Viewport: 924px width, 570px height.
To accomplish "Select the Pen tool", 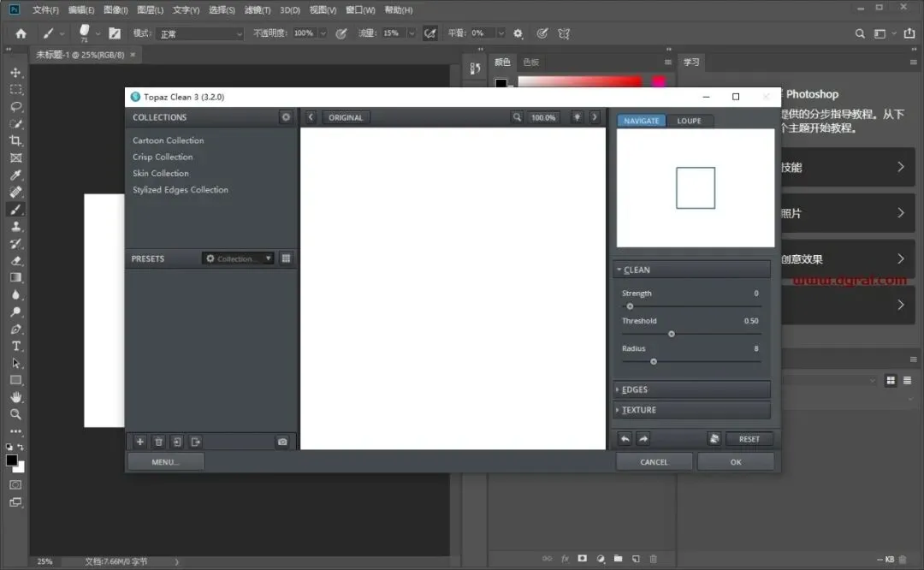I will point(16,329).
